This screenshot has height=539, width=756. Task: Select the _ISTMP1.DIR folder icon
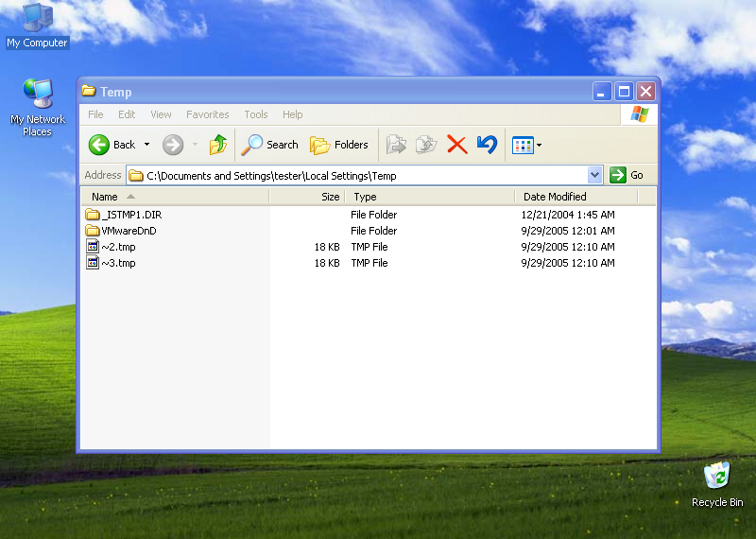[92, 215]
